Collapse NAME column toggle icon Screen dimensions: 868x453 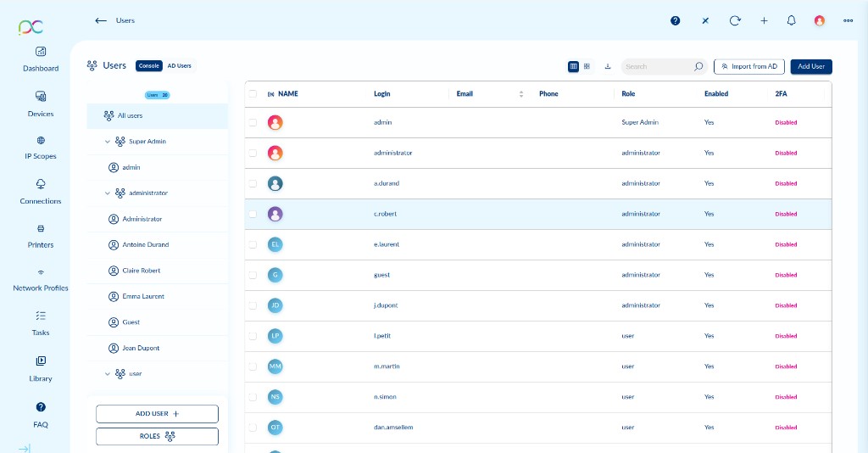click(270, 94)
